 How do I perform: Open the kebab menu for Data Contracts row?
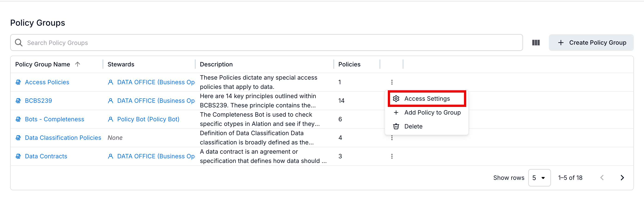point(391,156)
